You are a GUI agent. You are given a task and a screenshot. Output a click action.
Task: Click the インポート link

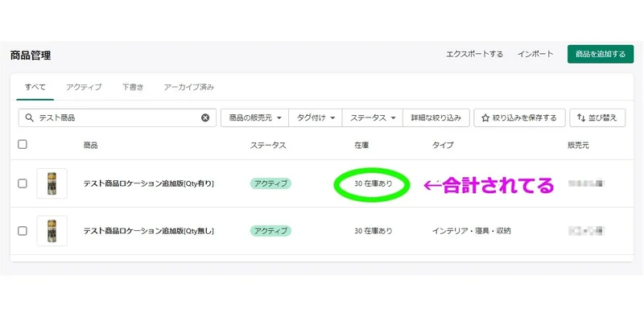pos(535,54)
